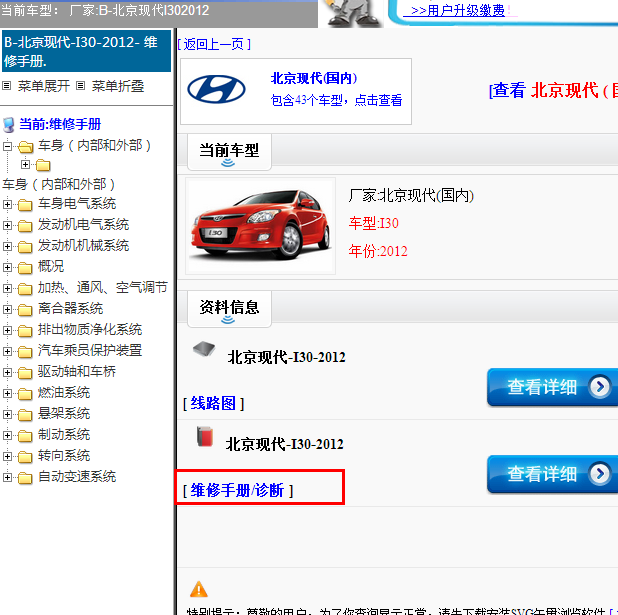Expand the 自动变速系统 node
618x615 pixels.
(x=7, y=477)
